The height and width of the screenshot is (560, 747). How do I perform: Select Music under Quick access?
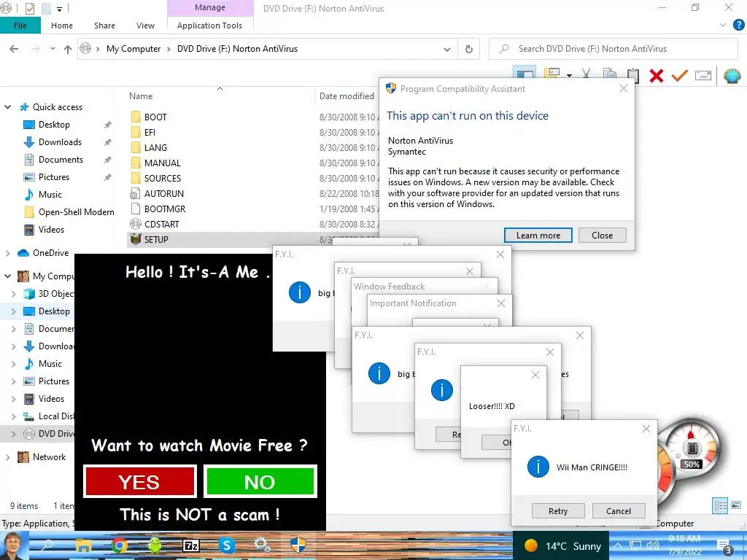pos(50,194)
